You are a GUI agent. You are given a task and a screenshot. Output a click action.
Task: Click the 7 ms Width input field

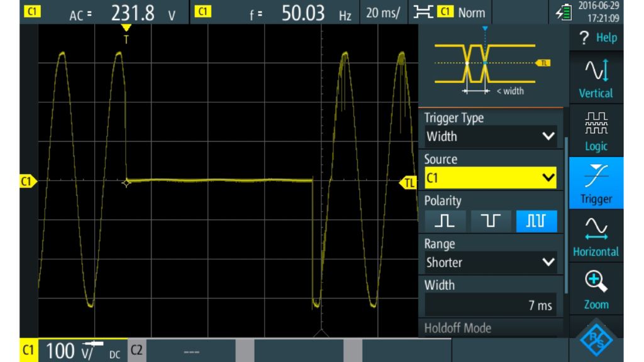pos(491,304)
